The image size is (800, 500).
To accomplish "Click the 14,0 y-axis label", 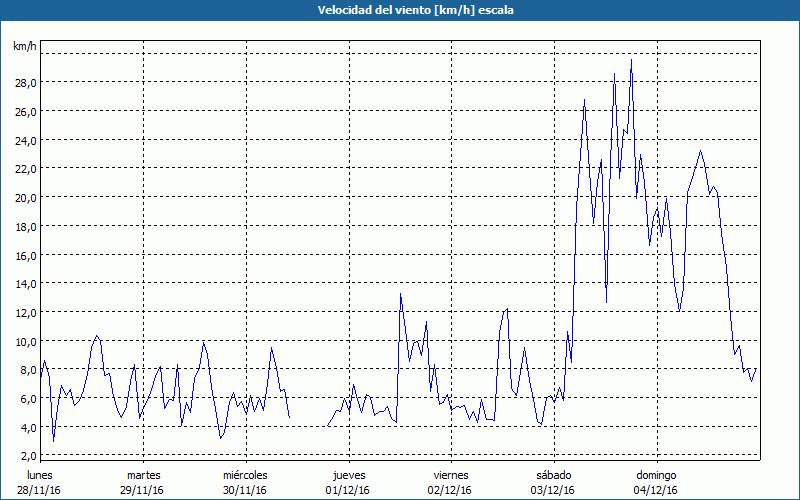I will click(x=25, y=284).
